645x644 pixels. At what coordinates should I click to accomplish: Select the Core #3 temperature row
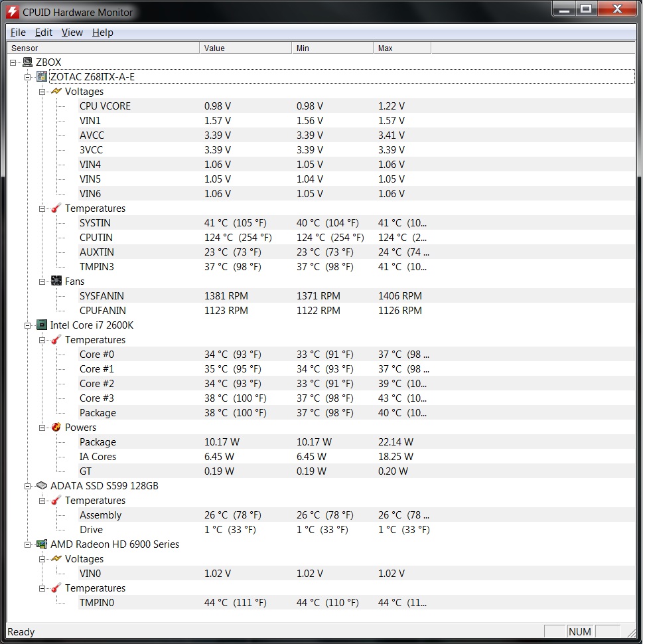(356, 398)
